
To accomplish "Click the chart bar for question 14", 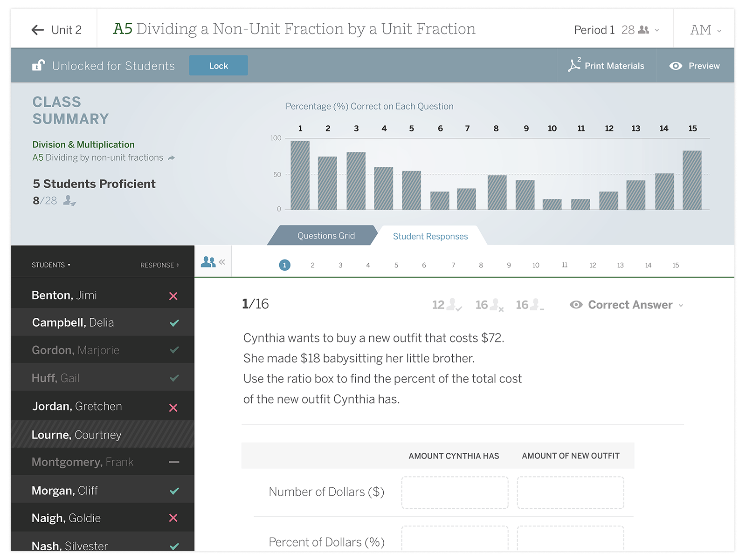I will (x=664, y=191).
